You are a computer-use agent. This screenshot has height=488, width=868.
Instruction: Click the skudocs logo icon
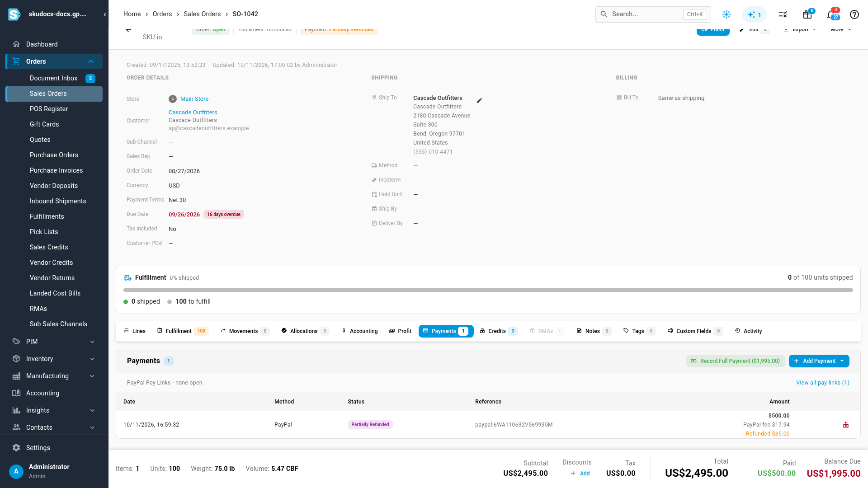point(14,14)
